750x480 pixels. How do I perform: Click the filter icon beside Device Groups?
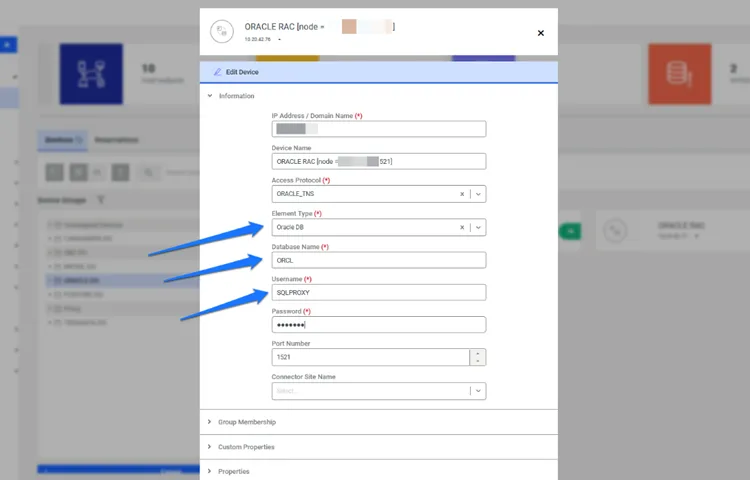pos(100,200)
